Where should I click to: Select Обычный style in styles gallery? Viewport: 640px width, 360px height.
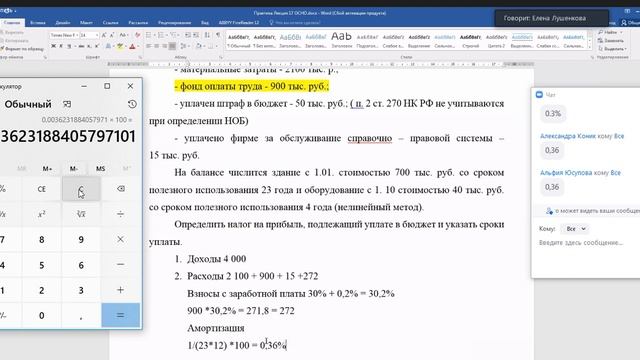click(238, 41)
